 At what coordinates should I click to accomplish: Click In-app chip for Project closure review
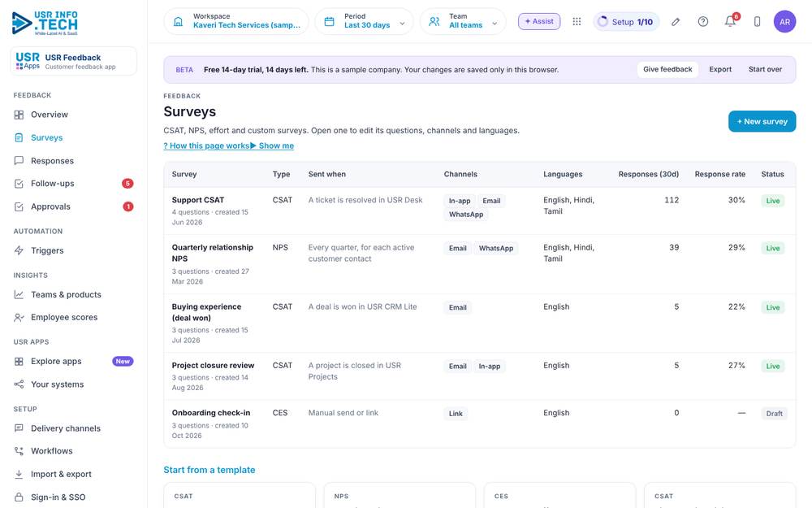click(x=490, y=367)
